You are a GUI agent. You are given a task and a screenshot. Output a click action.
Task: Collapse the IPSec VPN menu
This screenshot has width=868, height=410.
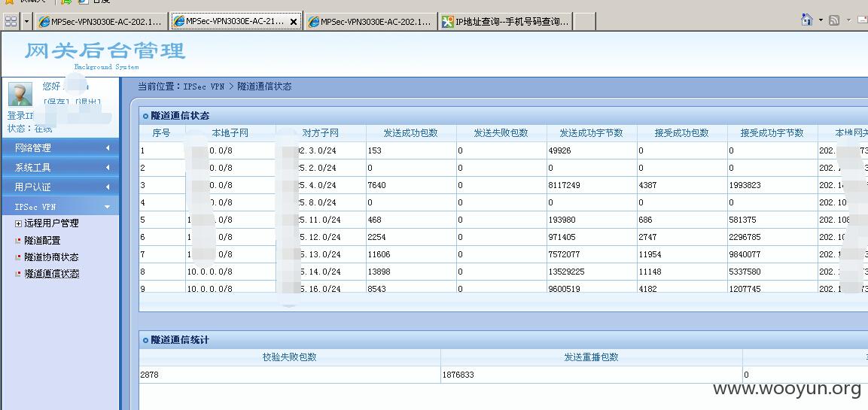[x=59, y=206]
